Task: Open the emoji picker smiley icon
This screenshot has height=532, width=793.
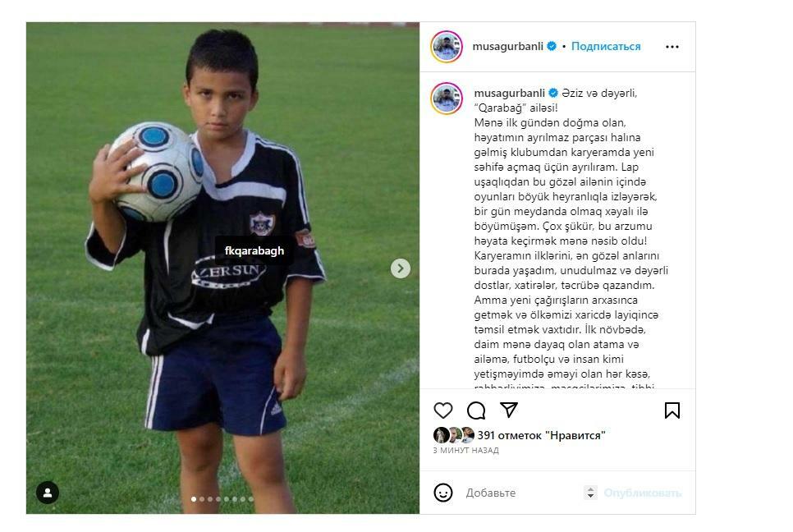Action: point(443,493)
